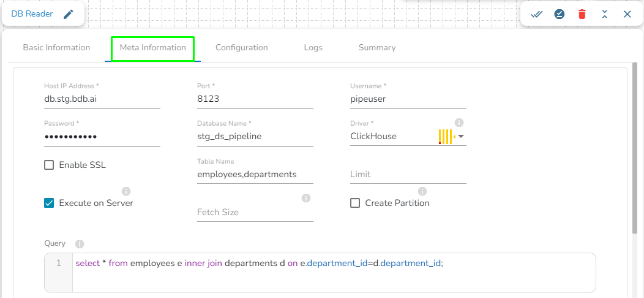
Task: Click the info icon above the Driver dropdown
Action: click(x=459, y=123)
